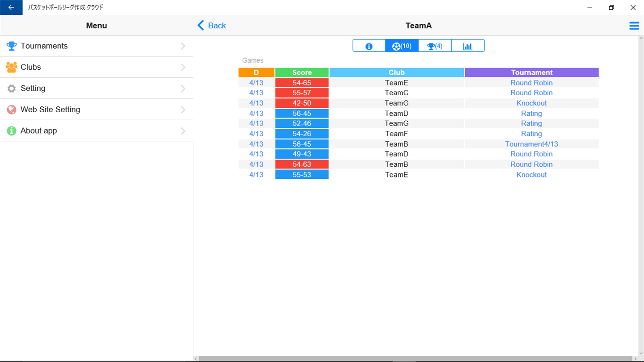This screenshot has width=644, height=362.
Task: Open Knockout link in 55-53 row
Action: tap(532, 175)
